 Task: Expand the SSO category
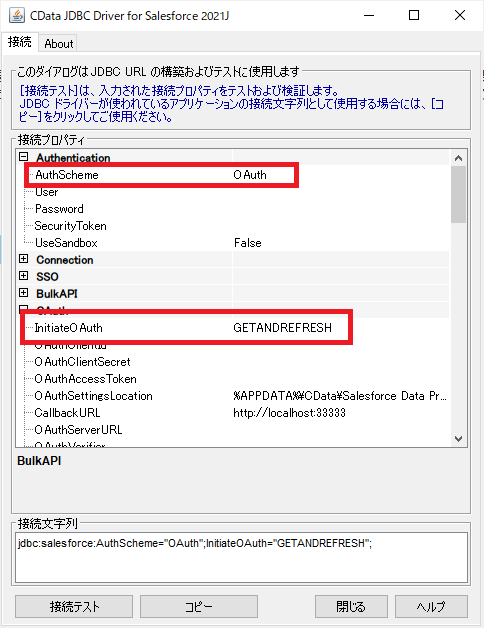point(24,276)
